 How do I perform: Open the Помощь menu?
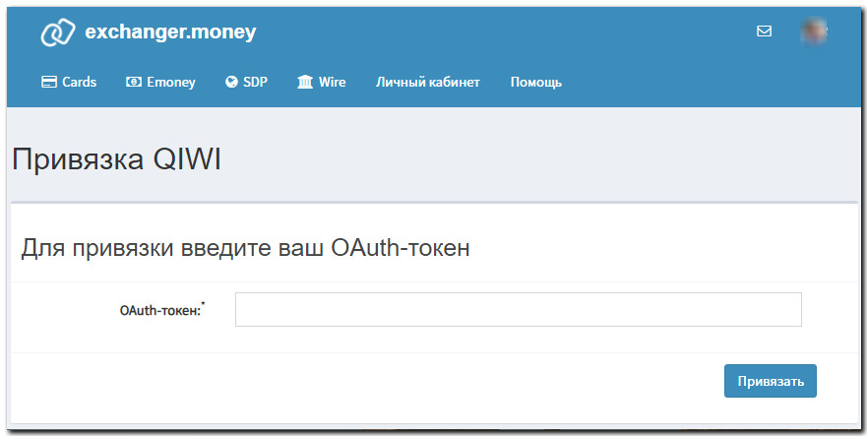535,82
